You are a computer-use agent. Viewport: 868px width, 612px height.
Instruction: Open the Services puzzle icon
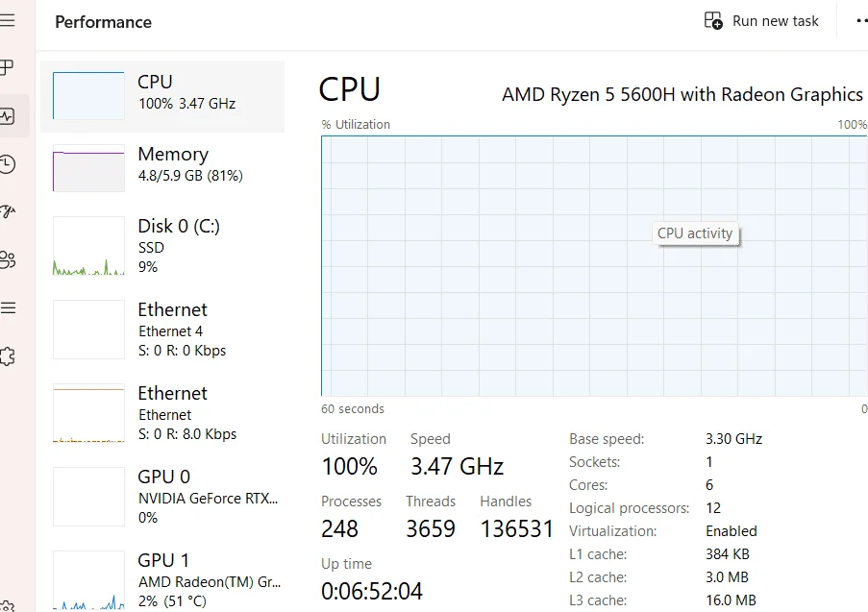[7, 356]
